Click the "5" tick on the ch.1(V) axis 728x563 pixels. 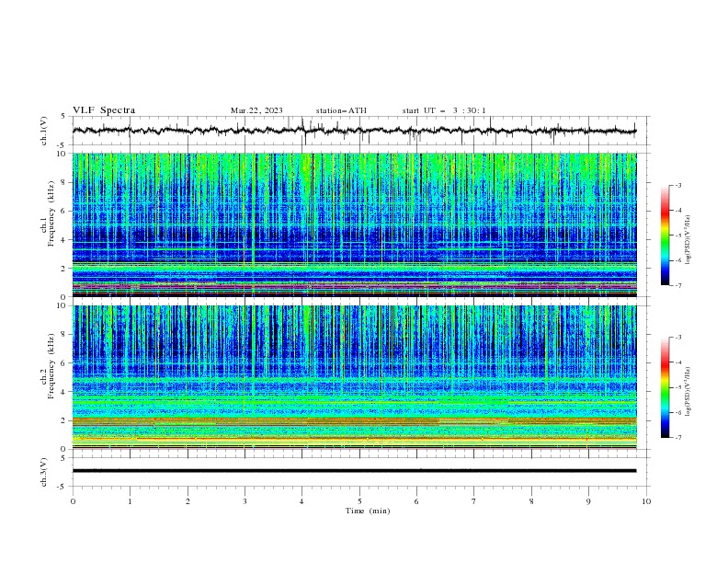click(63, 117)
